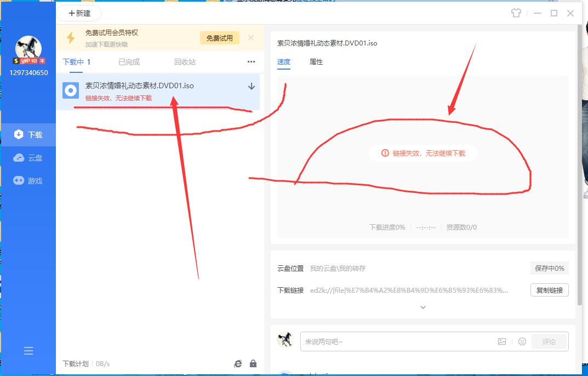Select the 速度 tab

[284, 62]
